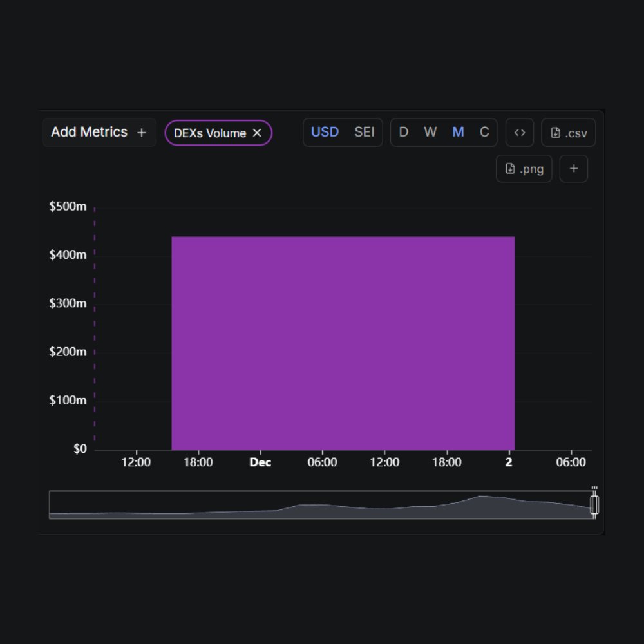Screen dimensions: 644x644
Task: Switch currency to USD
Action: pos(325,132)
